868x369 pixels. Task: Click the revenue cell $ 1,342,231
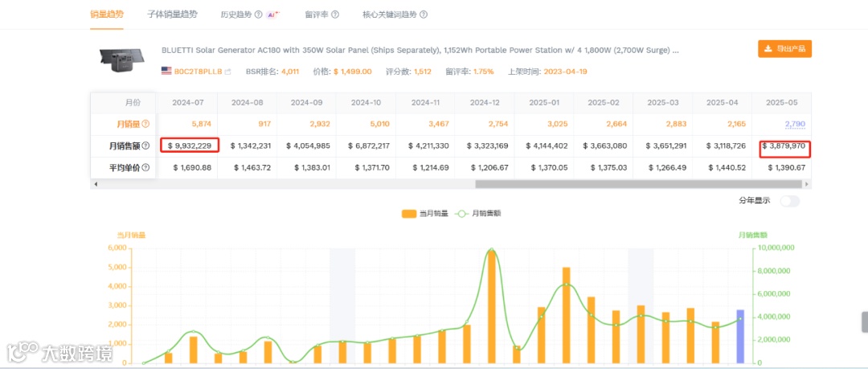click(251, 146)
